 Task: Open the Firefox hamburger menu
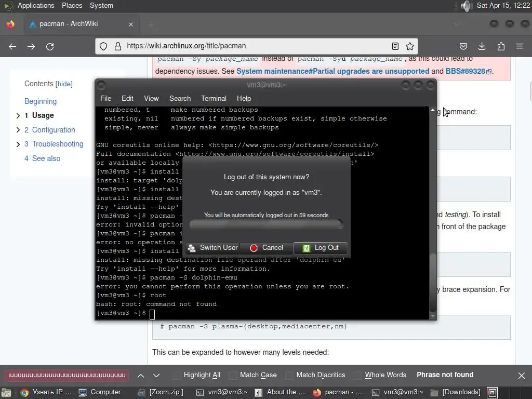click(x=520, y=46)
